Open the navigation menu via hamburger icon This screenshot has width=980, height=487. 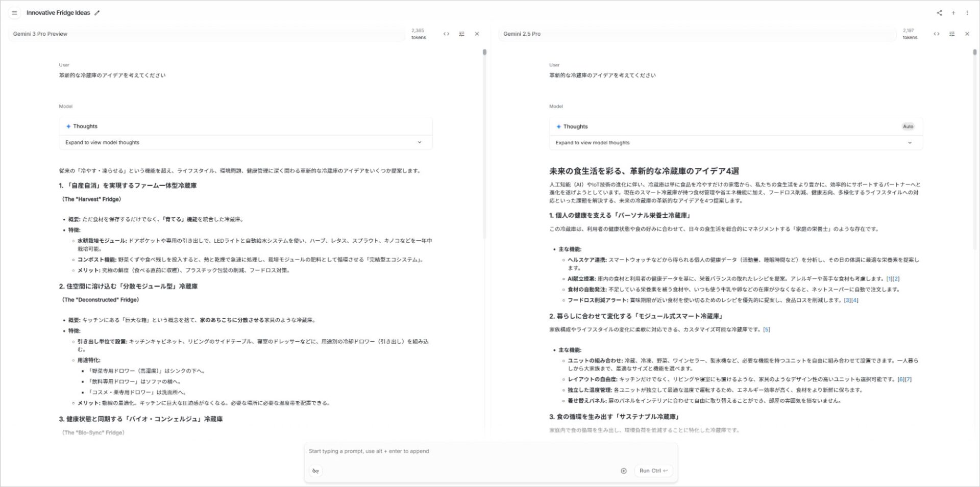pyautogui.click(x=15, y=13)
